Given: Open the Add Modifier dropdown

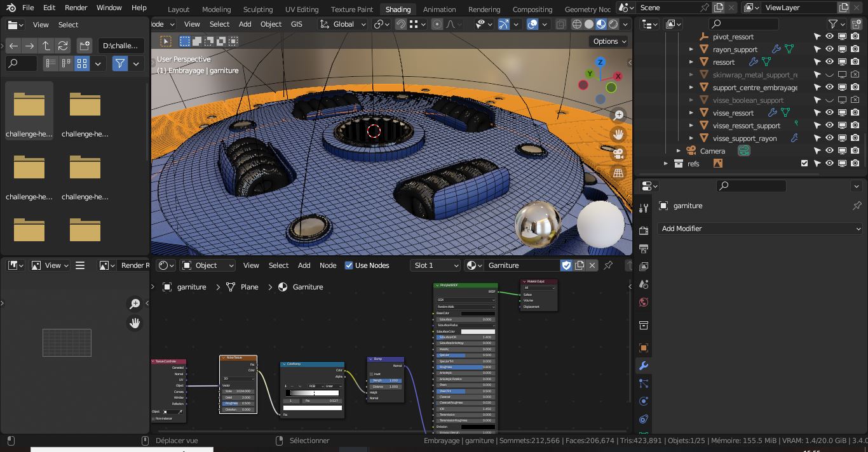Looking at the screenshot, I should pos(760,228).
